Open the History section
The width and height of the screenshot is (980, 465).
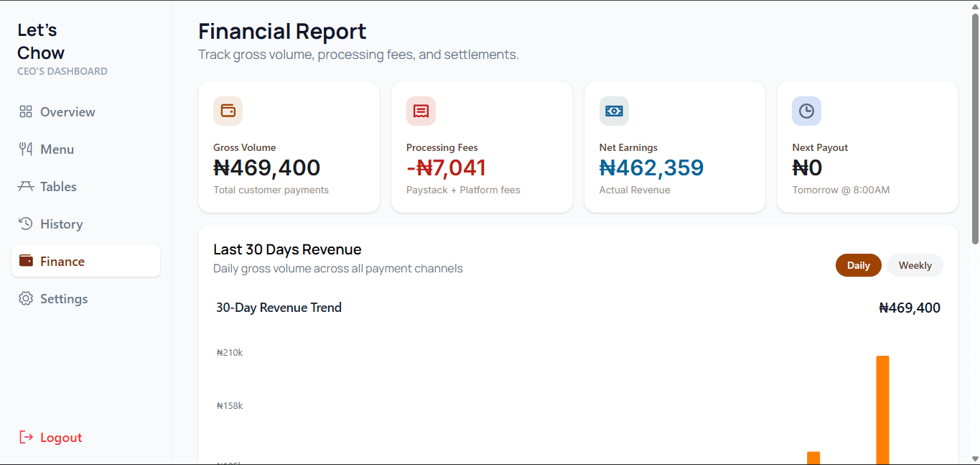point(85,224)
